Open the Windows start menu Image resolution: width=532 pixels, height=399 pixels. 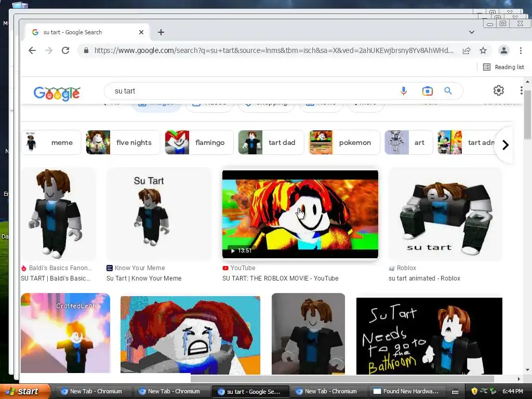pyautogui.click(x=25, y=391)
